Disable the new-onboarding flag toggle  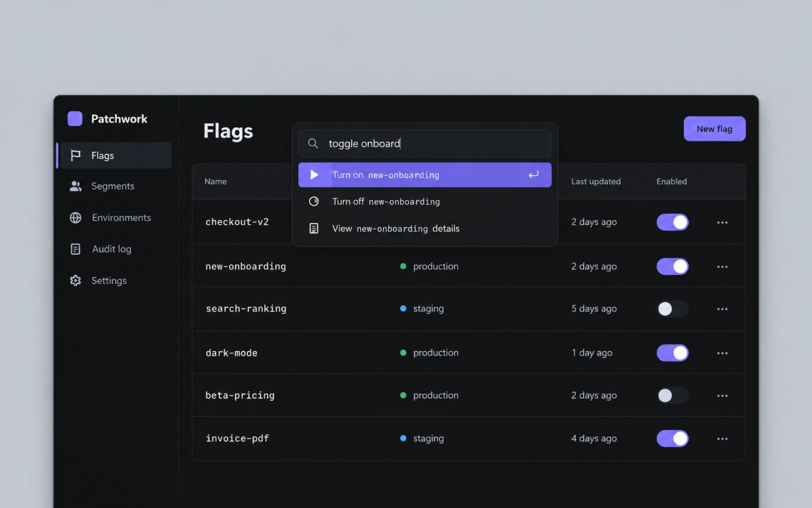(672, 267)
